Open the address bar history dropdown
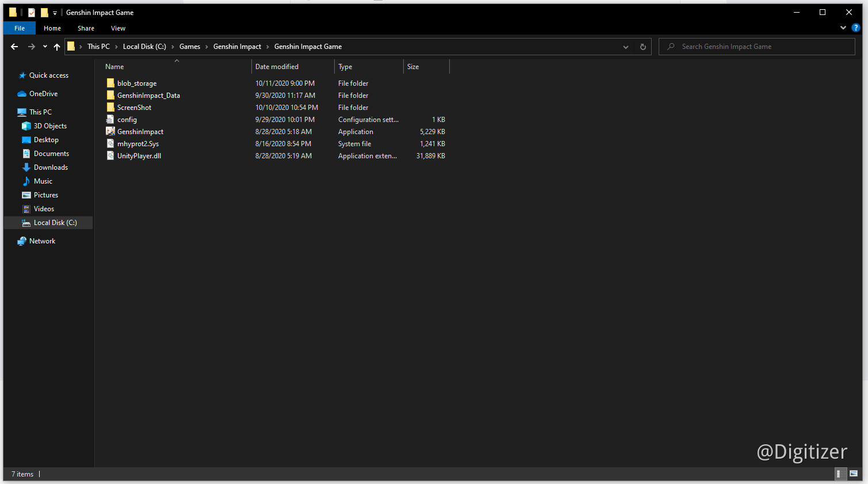The width and height of the screenshot is (868, 484). (626, 47)
